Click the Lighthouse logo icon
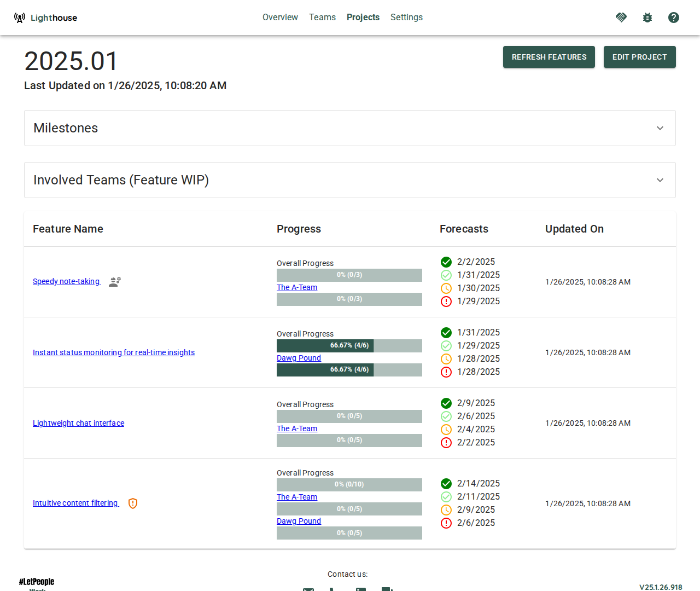Screen dimensions: 700x591 20,18
